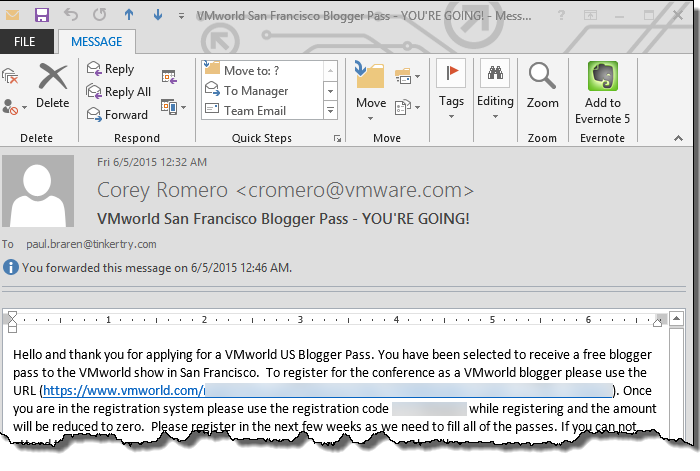Click the Ignore conversation icon
The height and width of the screenshot is (471, 700).
tap(10, 76)
